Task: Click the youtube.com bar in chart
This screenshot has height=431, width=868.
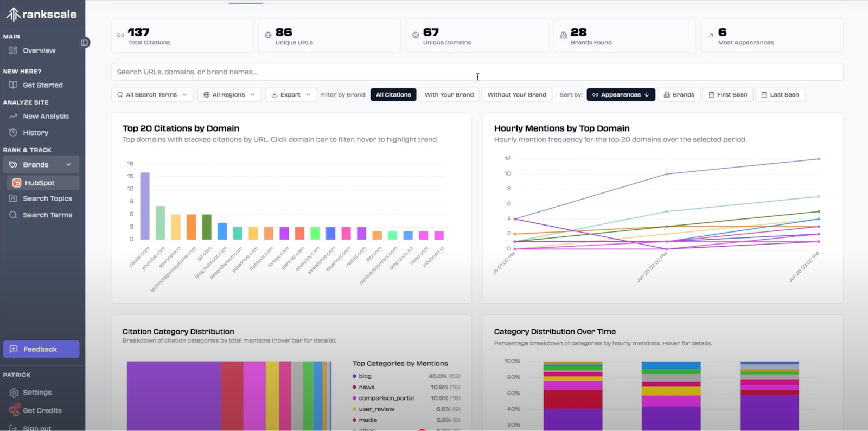Action: (161, 223)
